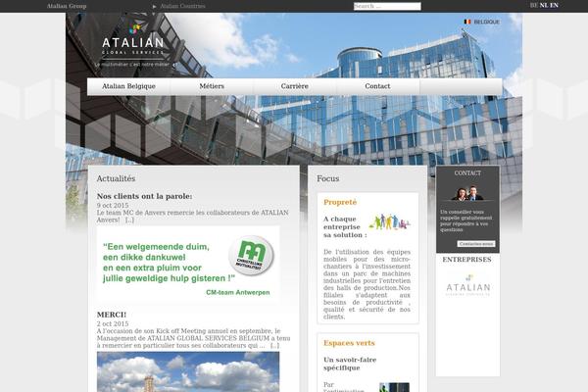
Task: Click the BELGIQUE country label
Action: [x=487, y=23]
